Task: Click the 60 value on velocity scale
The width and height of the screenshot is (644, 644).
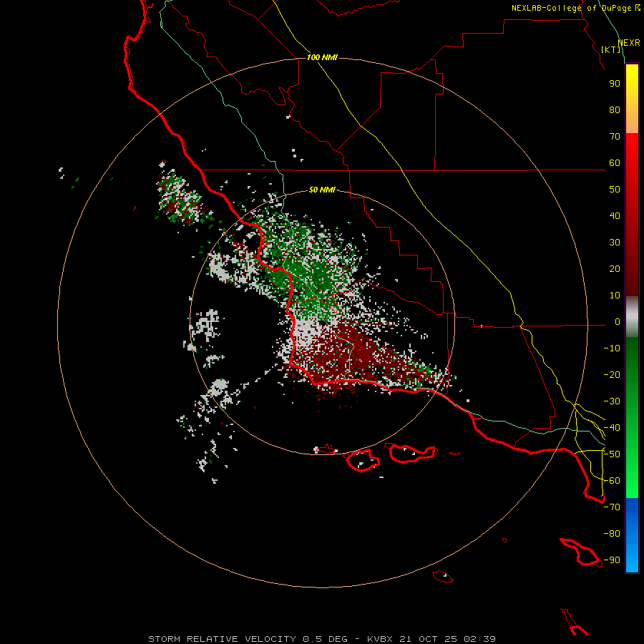Action: [615, 163]
